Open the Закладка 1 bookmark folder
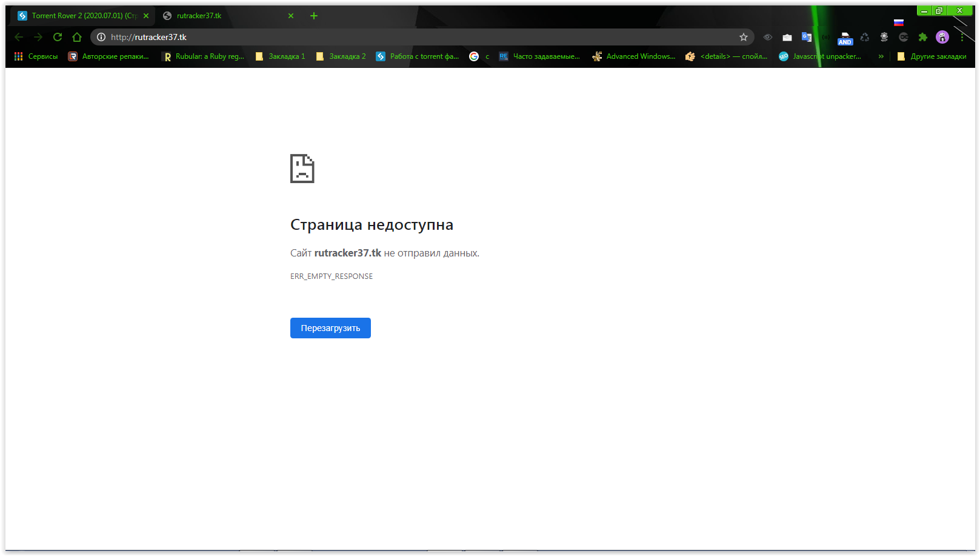 click(280, 56)
